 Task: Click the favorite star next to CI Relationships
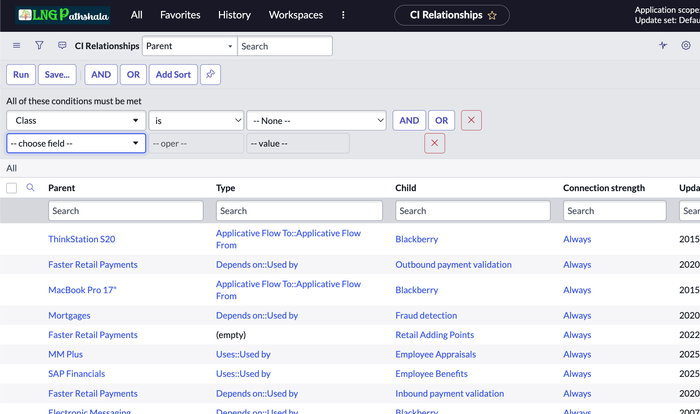[x=492, y=16]
